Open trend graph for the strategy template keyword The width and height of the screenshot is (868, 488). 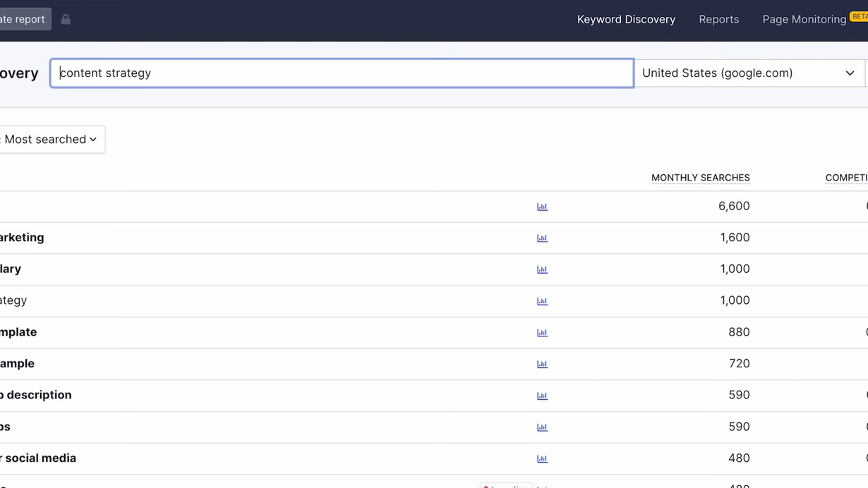click(x=542, y=300)
